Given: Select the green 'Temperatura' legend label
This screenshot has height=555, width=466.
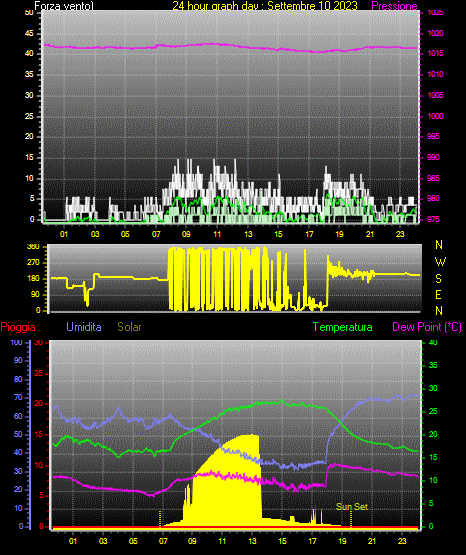Looking at the screenshot, I should pyautogui.click(x=342, y=327).
